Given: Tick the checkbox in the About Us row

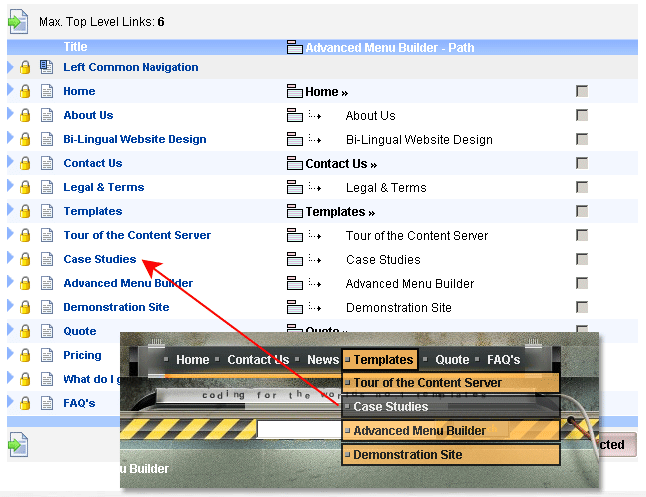Looking at the screenshot, I should pos(582,115).
